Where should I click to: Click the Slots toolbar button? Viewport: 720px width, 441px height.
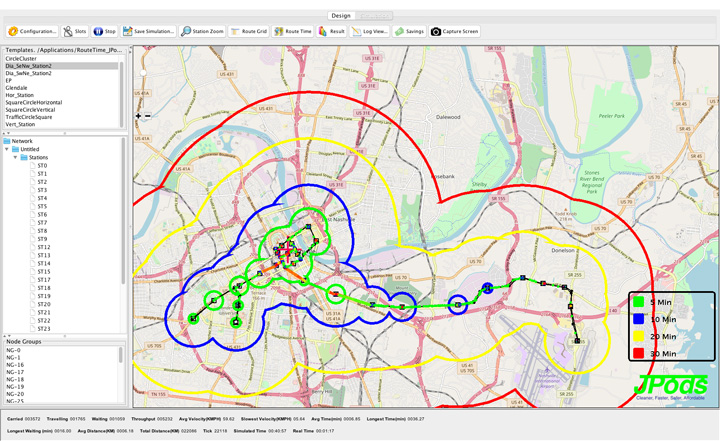click(x=75, y=31)
